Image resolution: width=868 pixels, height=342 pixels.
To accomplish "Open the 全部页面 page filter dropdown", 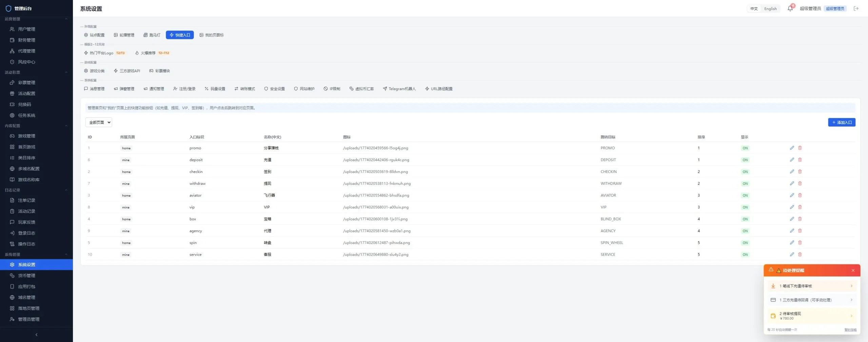I will 99,123.
